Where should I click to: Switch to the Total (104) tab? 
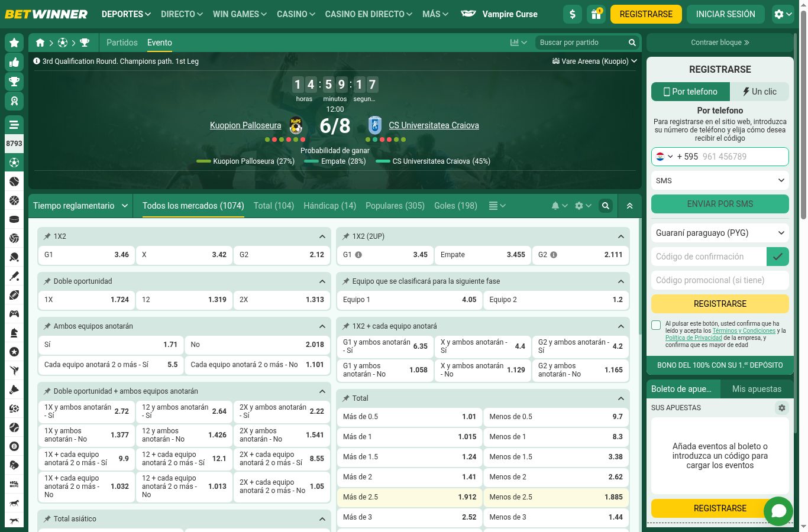pos(274,206)
